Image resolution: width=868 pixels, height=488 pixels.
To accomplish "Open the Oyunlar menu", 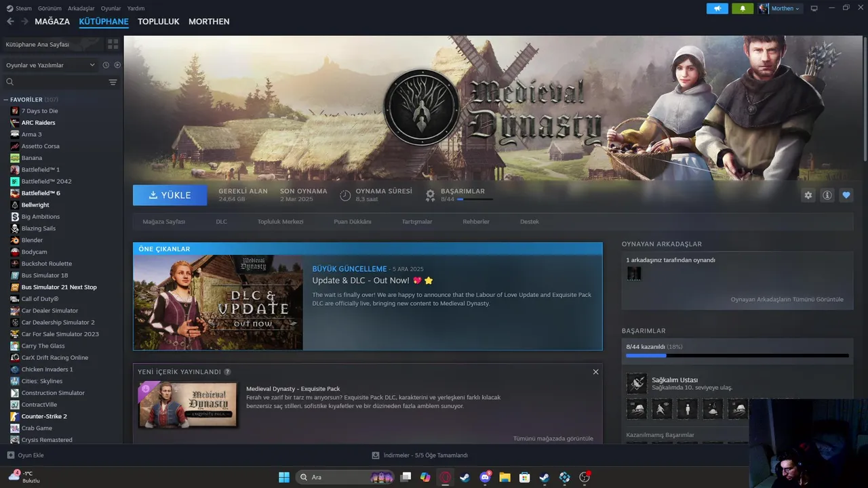I will coord(111,8).
